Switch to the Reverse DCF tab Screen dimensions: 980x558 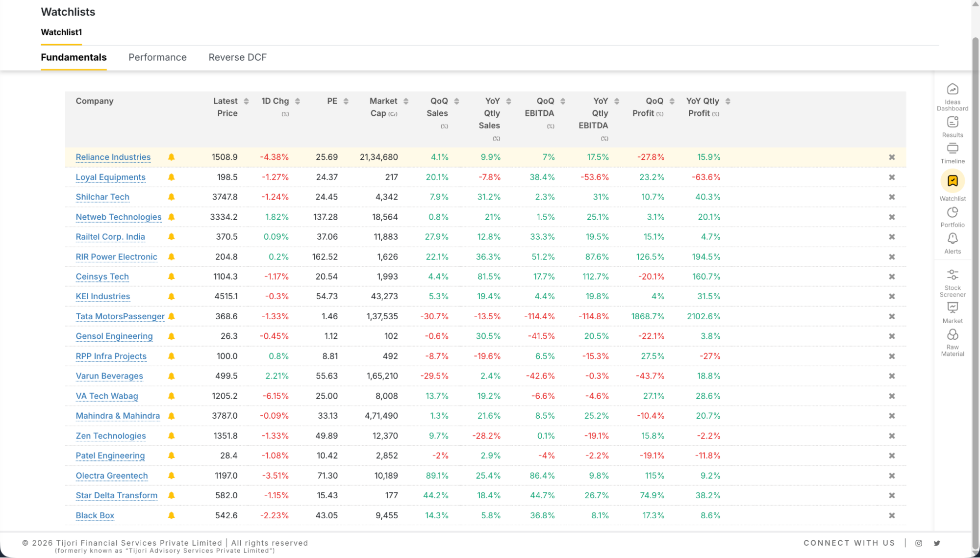click(x=237, y=57)
